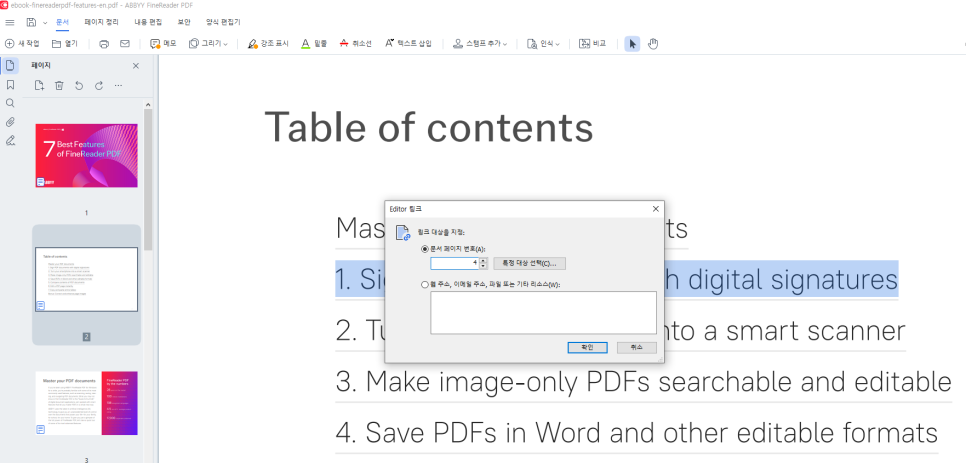
Task: Open the Pages panel sidebar icon
Action: 10,66
